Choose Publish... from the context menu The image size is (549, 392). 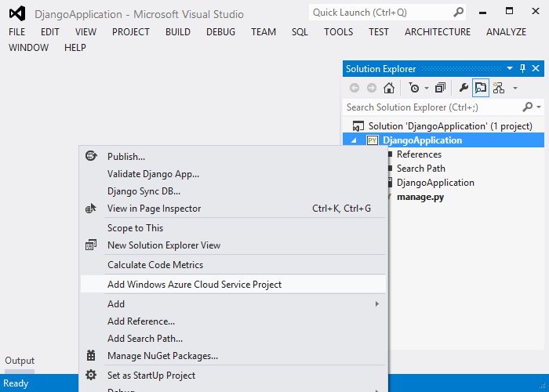point(233,157)
